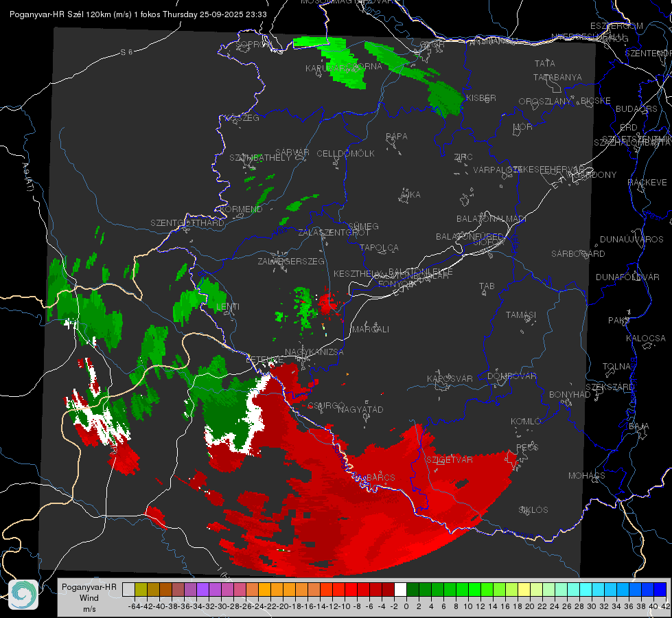Click the SARBOGARD city label
The height and width of the screenshot is (618, 672).
coord(578,253)
